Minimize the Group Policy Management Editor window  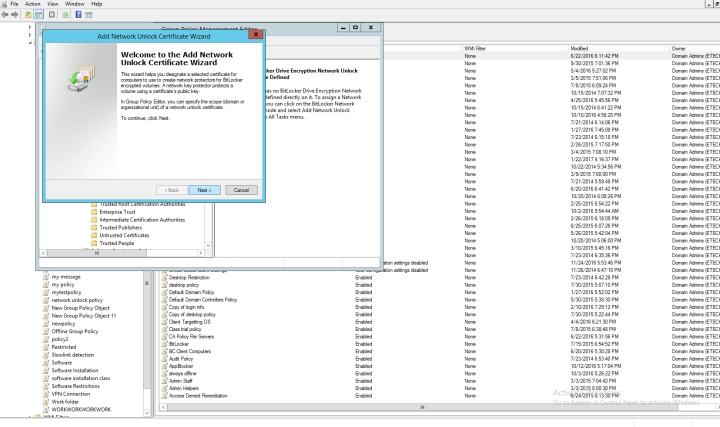tap(343, 28)
